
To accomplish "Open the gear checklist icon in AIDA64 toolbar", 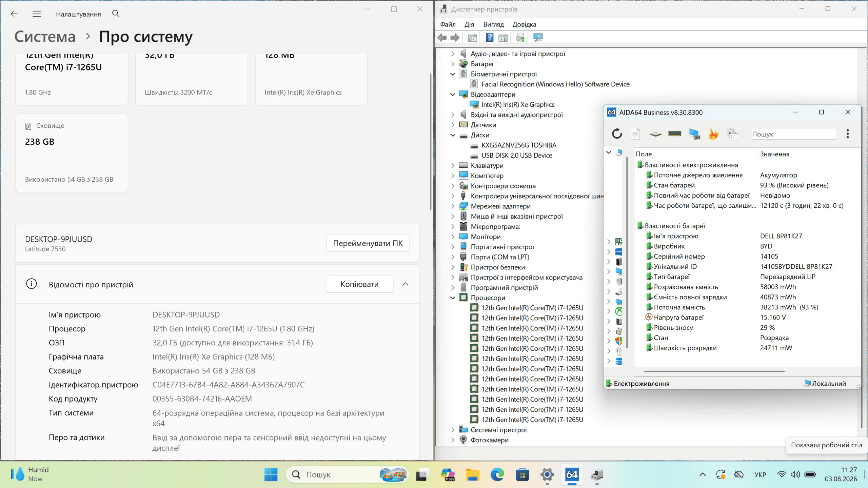I will click(x=732, y=134).
